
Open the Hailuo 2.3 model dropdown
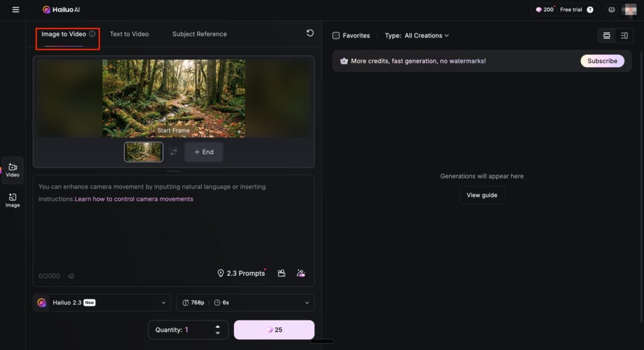pyautogui.click(x=101, y=303)
